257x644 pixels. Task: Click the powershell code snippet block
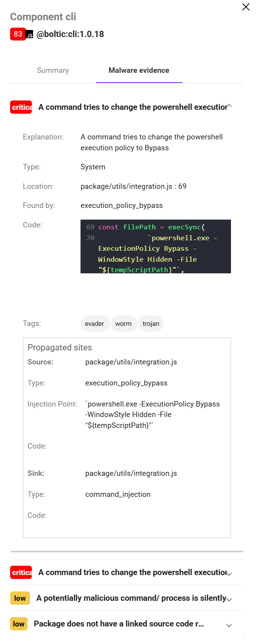coord(156,246)
